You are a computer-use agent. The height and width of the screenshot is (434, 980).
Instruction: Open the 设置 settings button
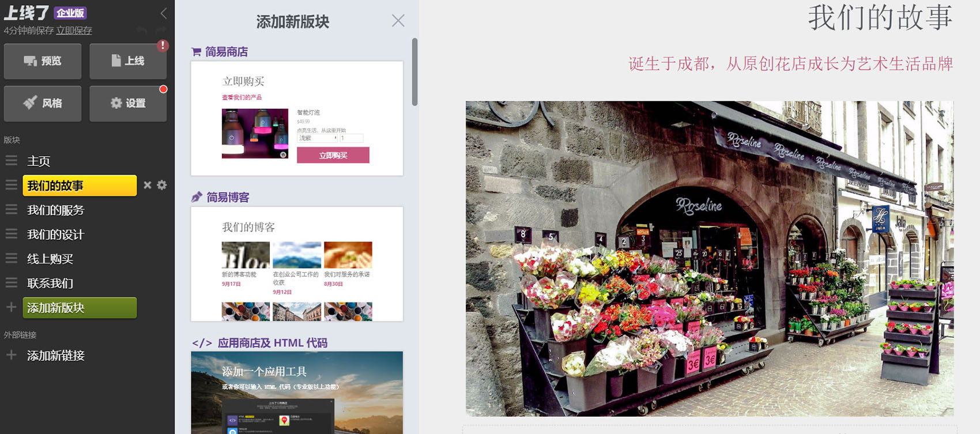click(128, 104)
